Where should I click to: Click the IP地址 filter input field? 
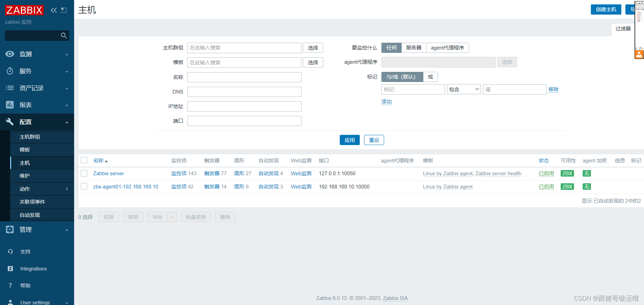pos(244,106)
